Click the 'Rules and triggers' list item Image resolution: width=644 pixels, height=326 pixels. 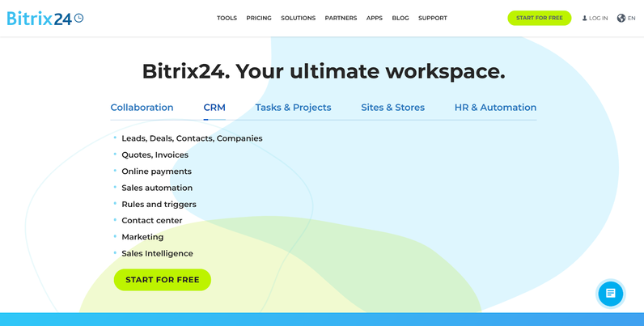pyautogui.click(x=159, y=204)
